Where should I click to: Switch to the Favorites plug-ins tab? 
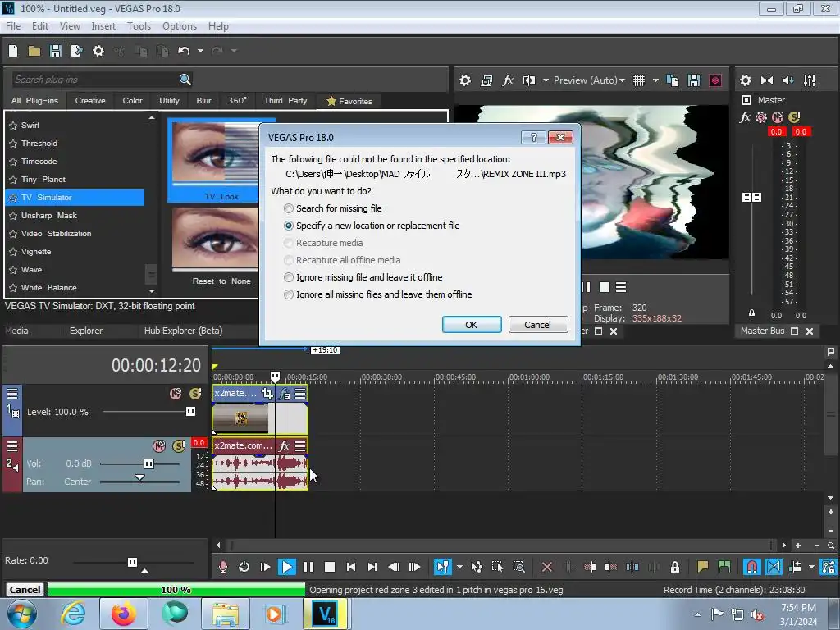click(349, 101)
